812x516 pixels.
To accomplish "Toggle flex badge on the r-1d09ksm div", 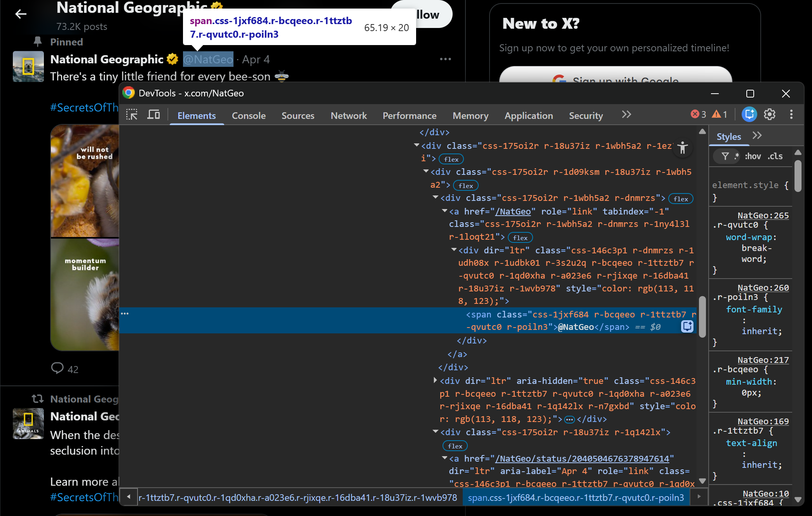I will 466,186.
